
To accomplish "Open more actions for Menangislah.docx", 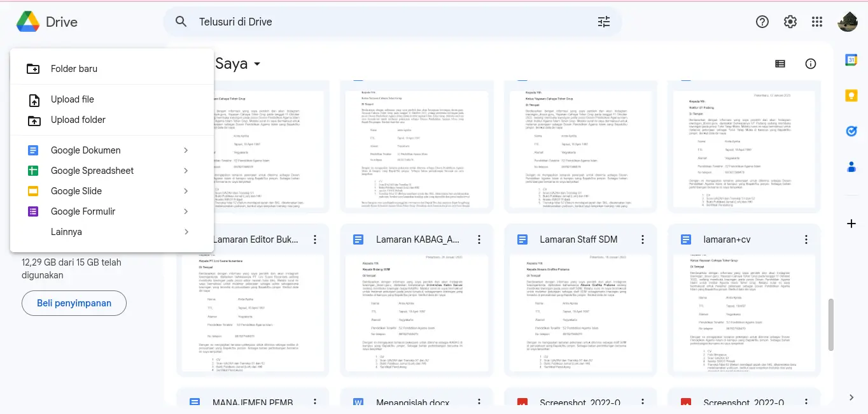I will 479,403.
